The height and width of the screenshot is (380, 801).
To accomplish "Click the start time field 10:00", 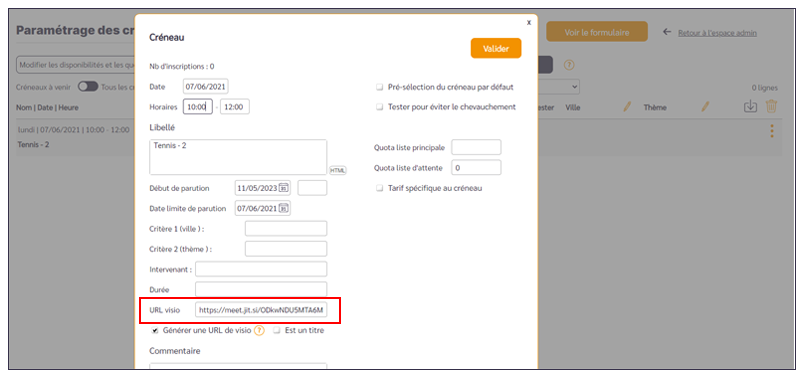I will click(x=197, y=107).
